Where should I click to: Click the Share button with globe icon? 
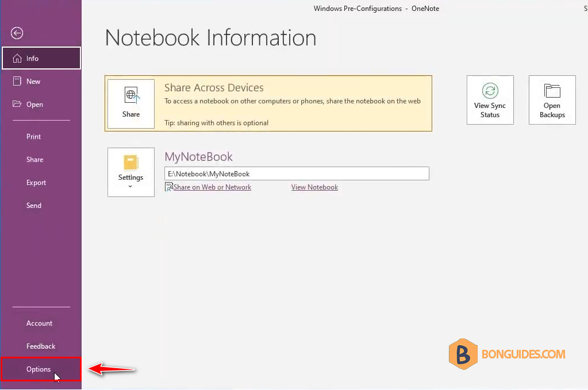131,104
